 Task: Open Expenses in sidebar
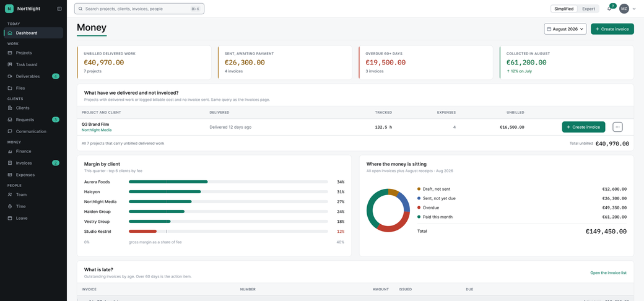(x=33, y=175)
